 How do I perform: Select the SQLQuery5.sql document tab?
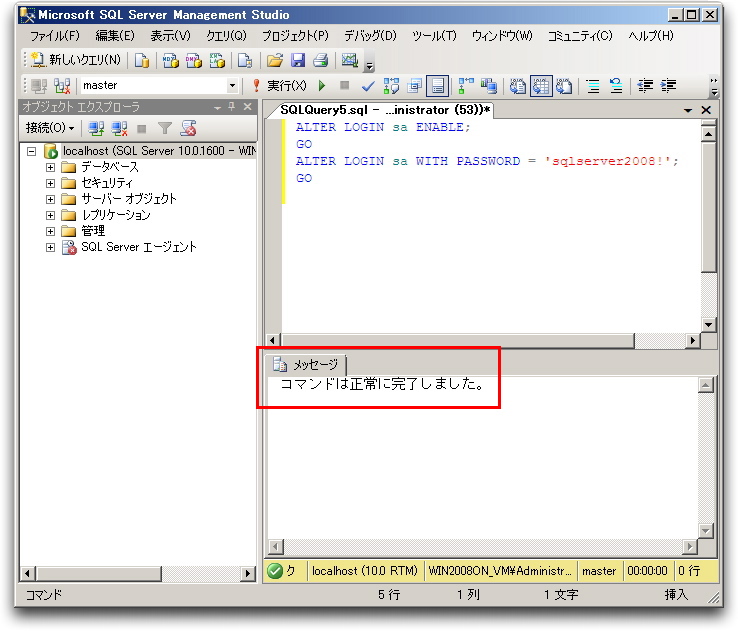(x=385, y=110)
